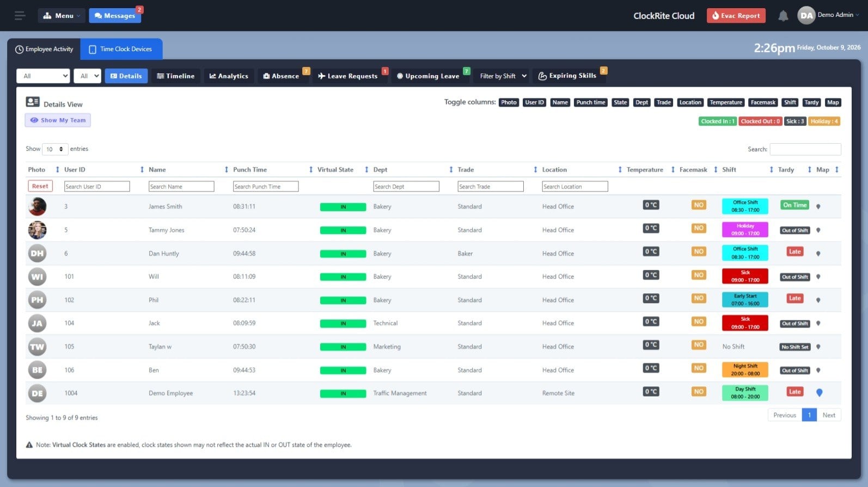The width and height of the screenshot is (868, 487).
Task: Open the Timeline view
Action: tap(175, 76)
